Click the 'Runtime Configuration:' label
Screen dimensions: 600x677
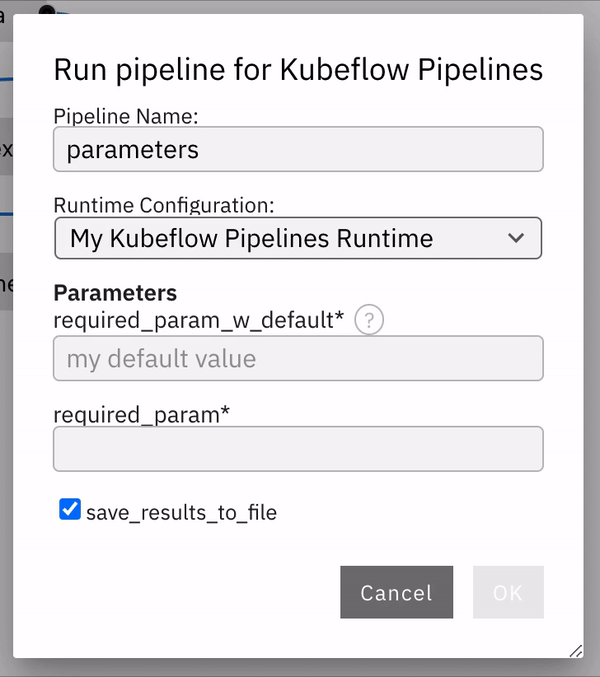164,205
